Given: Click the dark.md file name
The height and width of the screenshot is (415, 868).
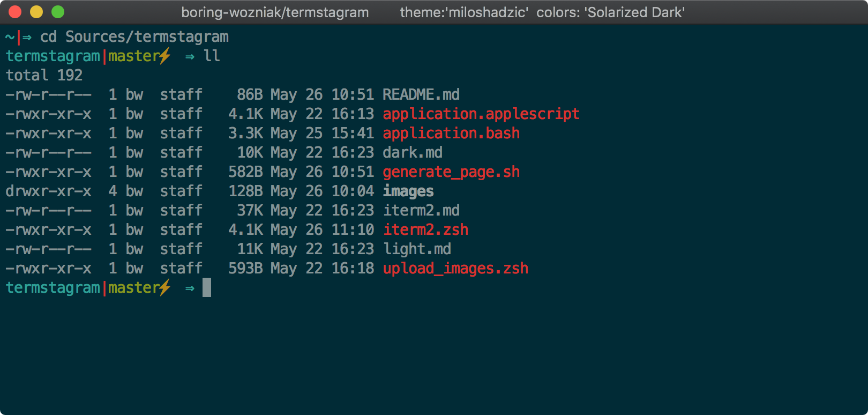Looking at the screenshot, I should point(412,153).
